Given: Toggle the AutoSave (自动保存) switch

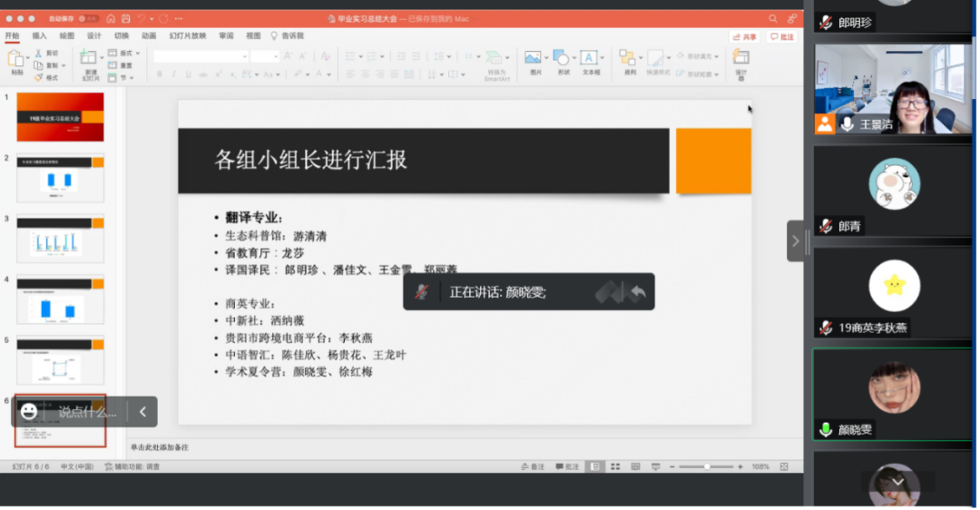Looking at the screenshot, I should [x=88, y=18].
